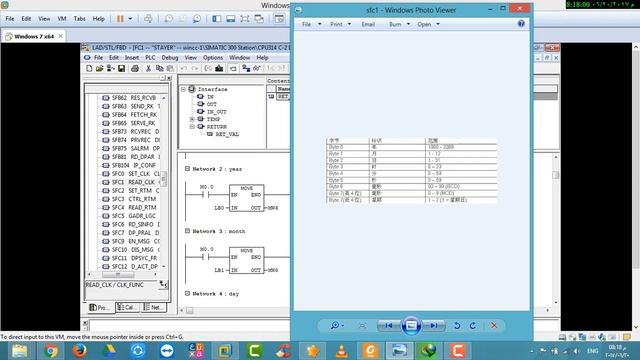The image size is (640, 360).
Task: Click the Monitor glasses icon in LAD/STL/FBD toolbar
Action: [x=257, y=69]
